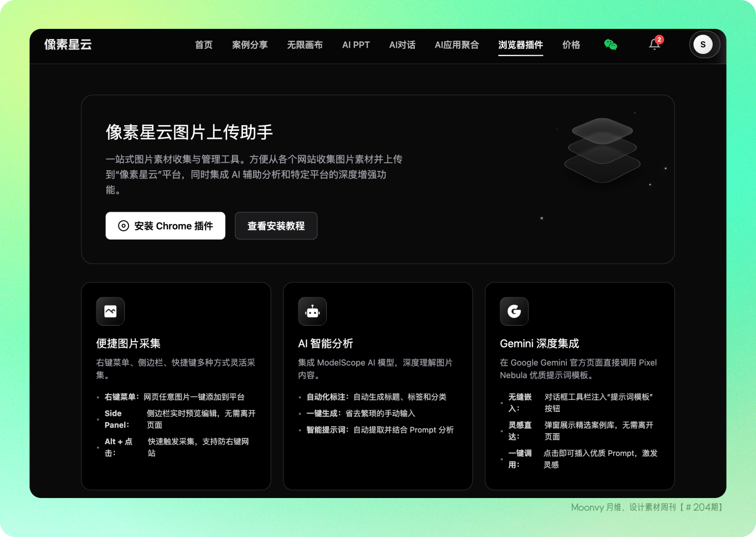
Task: Open the 案例分享 page
Action: coord(250,45)
